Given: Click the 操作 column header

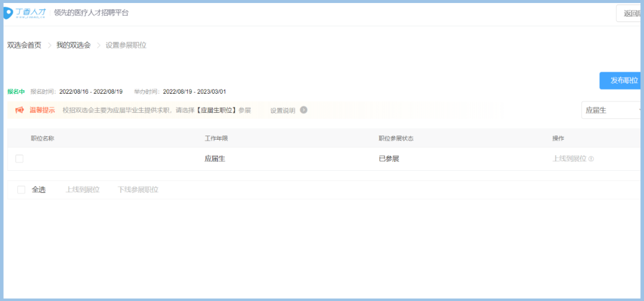Looking at the screenshot, I should [x=558, y=138].
